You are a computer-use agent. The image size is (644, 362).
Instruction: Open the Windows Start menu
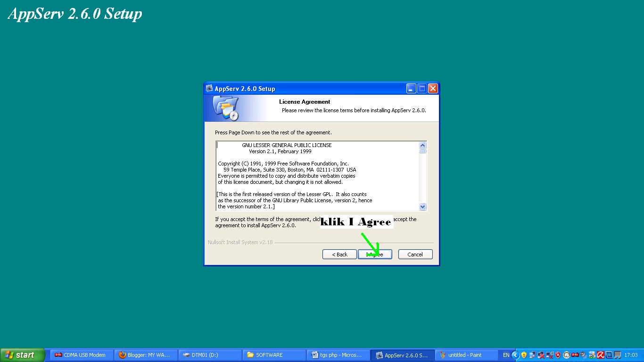22,355
